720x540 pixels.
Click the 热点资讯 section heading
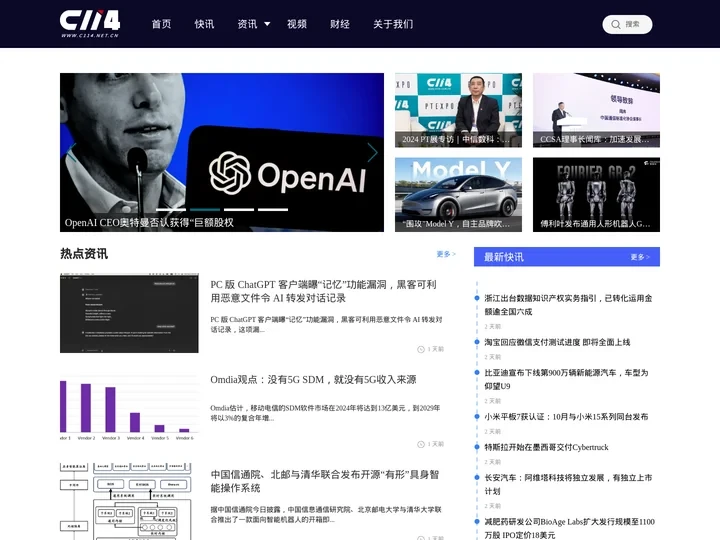coord(84,254)
